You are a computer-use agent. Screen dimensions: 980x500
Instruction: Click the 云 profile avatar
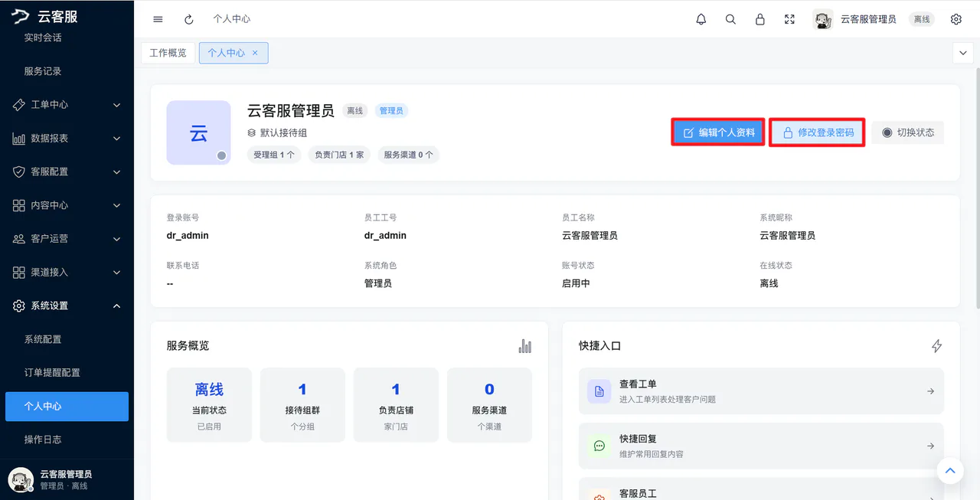(198, 132)
